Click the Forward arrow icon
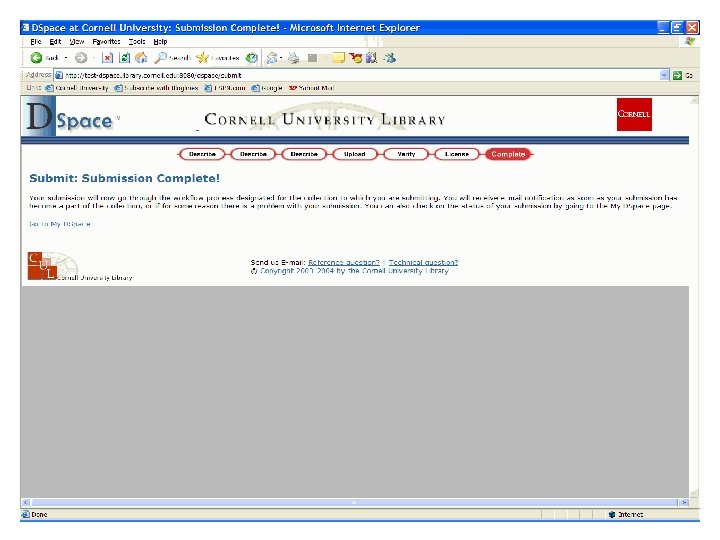Viewport: 720px width, 540px height. click(x=81, y=58)
